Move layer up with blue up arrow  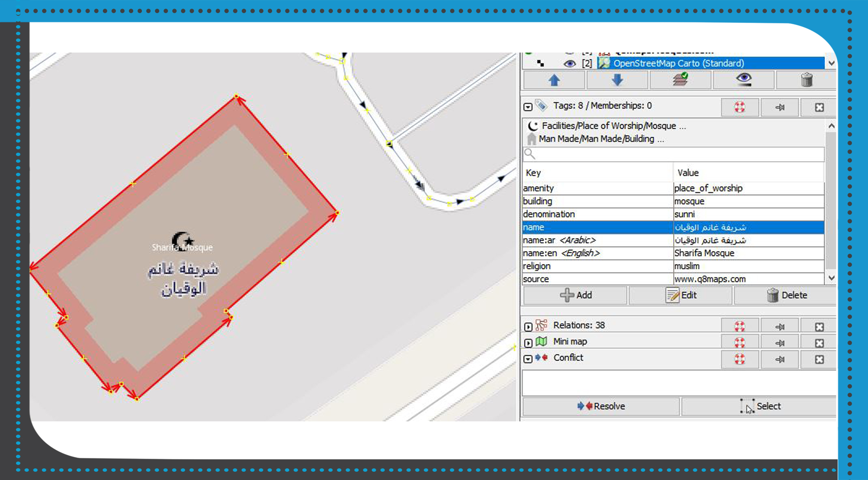pyautogui.click(x=554, y=80)
